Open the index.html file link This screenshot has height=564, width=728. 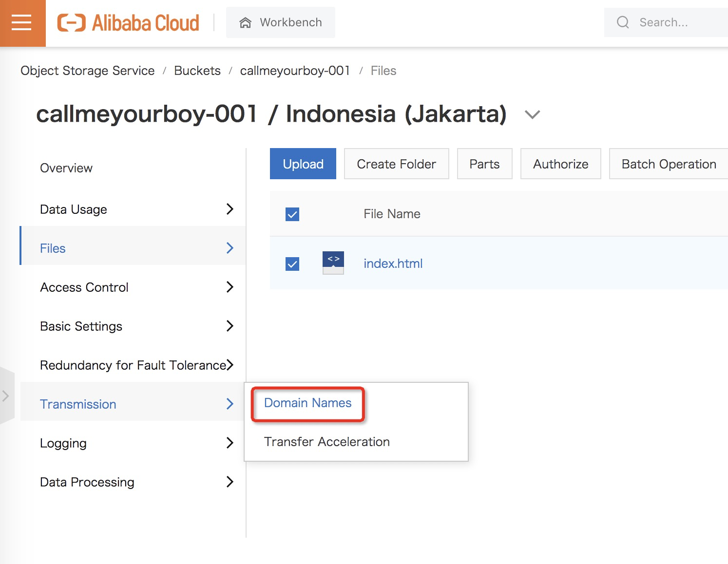point(393,263)
